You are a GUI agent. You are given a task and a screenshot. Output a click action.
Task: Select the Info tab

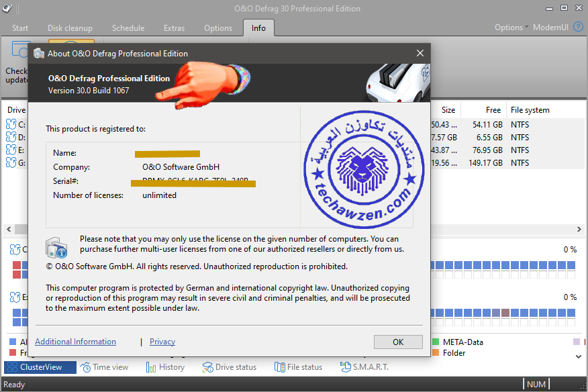[x=258, y=28]
